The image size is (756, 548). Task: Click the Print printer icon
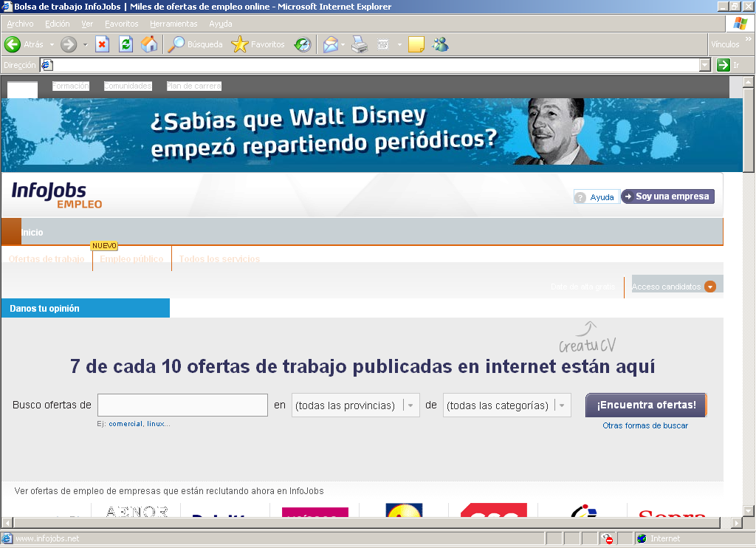tap(359, 44)
